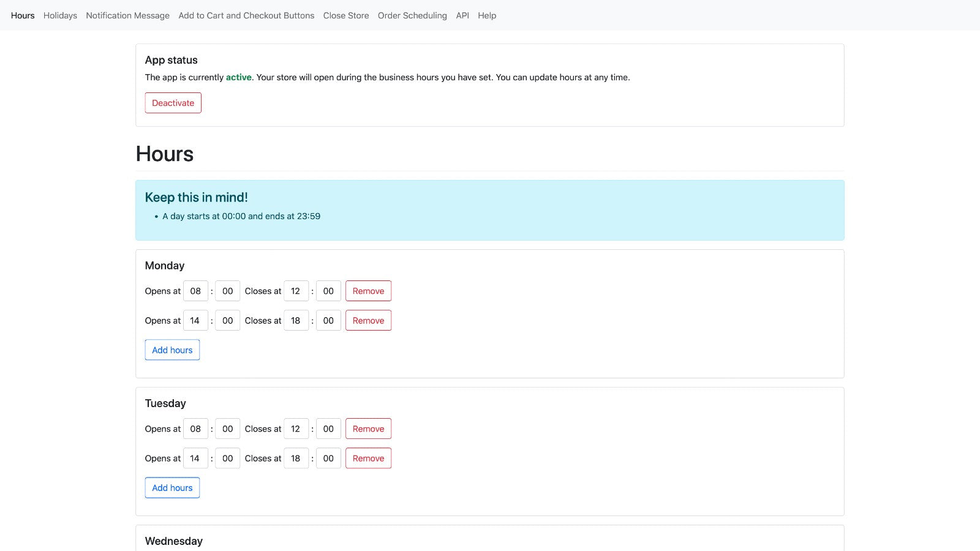Remove Monday's 08:00 to 12:00 slot
This screenshot has width=980, height=551.
368,291
